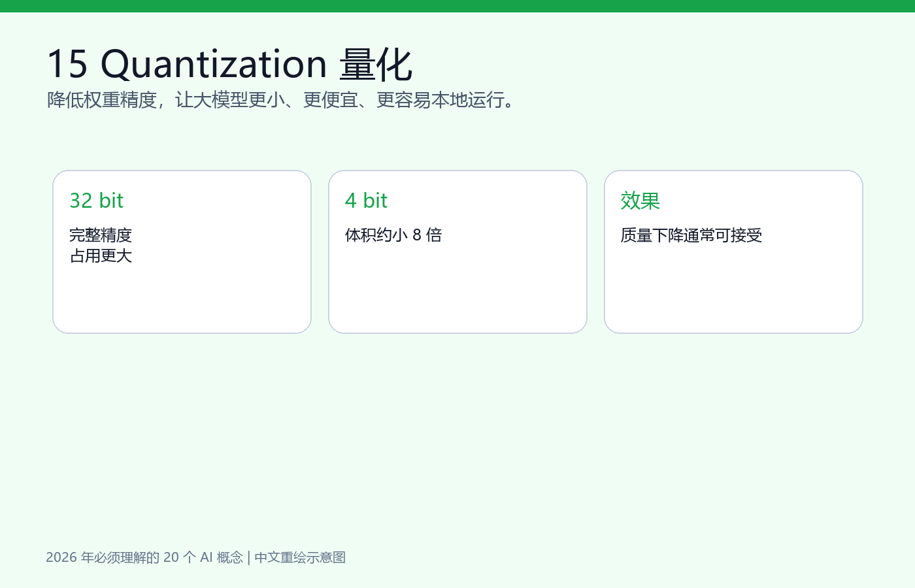Click the '效果' card heading

(640, 201)
